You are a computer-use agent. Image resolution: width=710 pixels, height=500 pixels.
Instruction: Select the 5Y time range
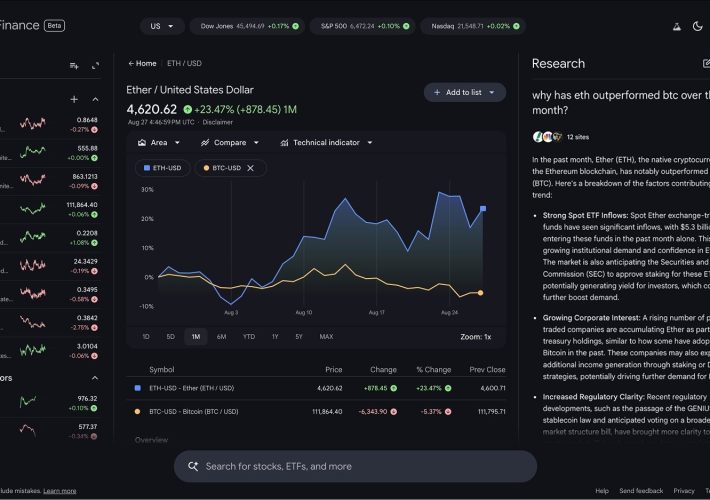pyautogui.click(x=299, y=337)
